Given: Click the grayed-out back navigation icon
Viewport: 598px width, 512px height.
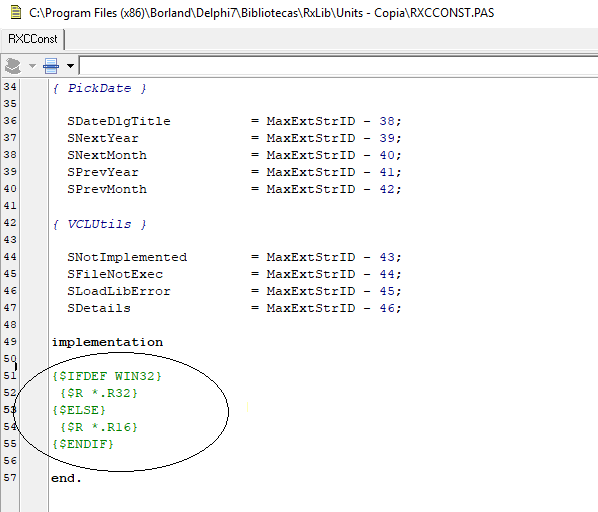Looking at the screenshot, I should [13, 66].
